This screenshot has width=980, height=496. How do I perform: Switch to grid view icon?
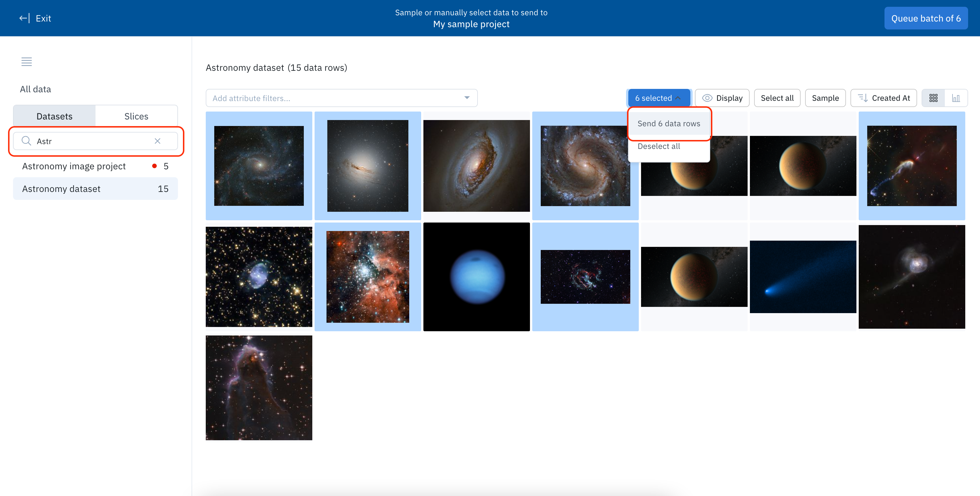pyautogui.click(x=933, y=98)
